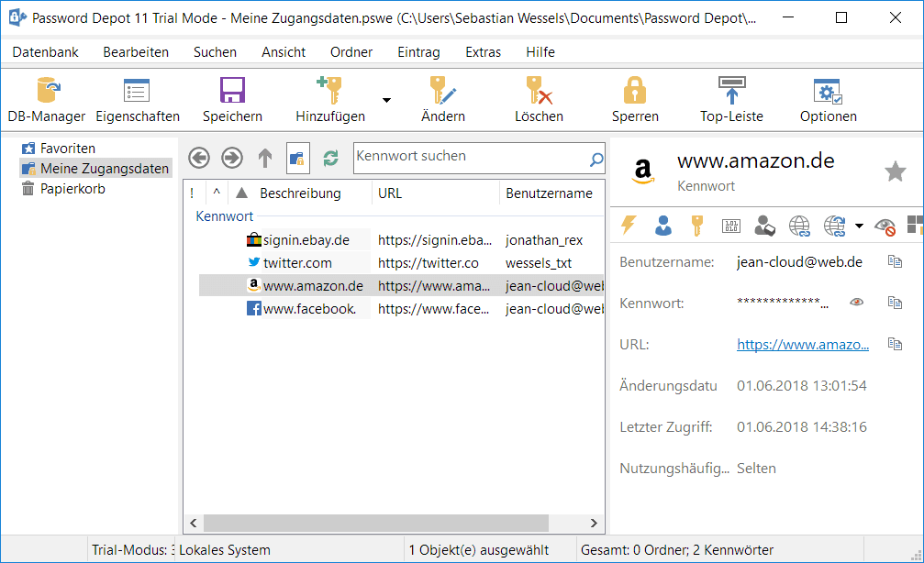Click Lokales System in status bar
This screenshot has height=563, width=924.
coord(225,550)
